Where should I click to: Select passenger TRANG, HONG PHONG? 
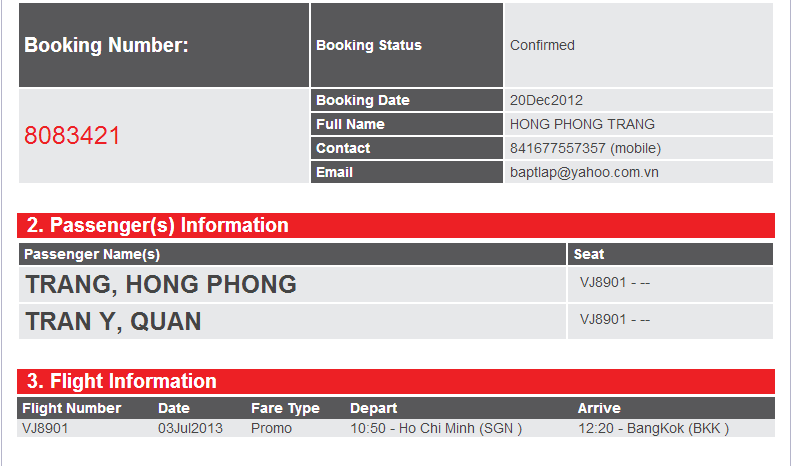point(161,284)
